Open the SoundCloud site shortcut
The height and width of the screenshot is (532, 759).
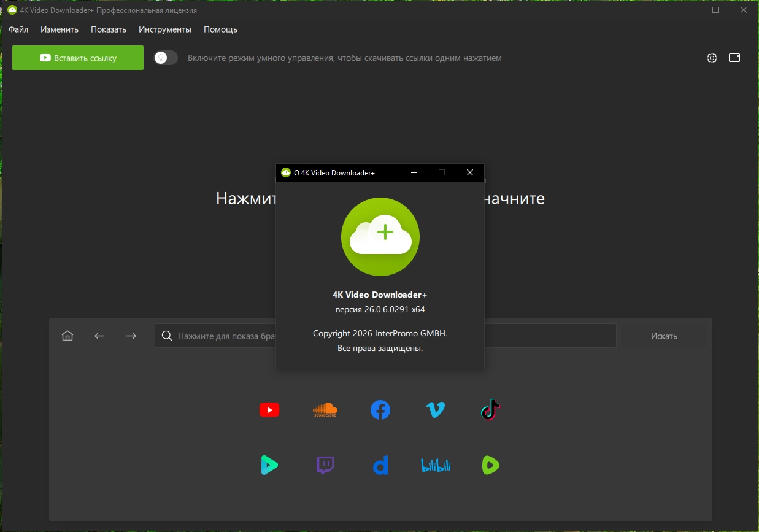325,410
